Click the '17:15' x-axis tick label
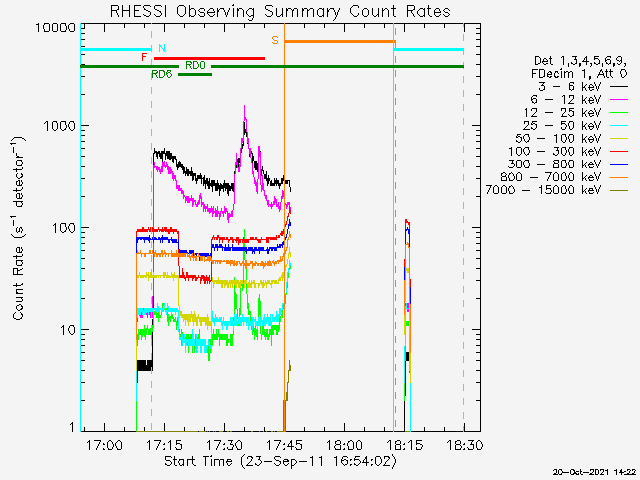The image size is (640, 480). coord(164,445)
